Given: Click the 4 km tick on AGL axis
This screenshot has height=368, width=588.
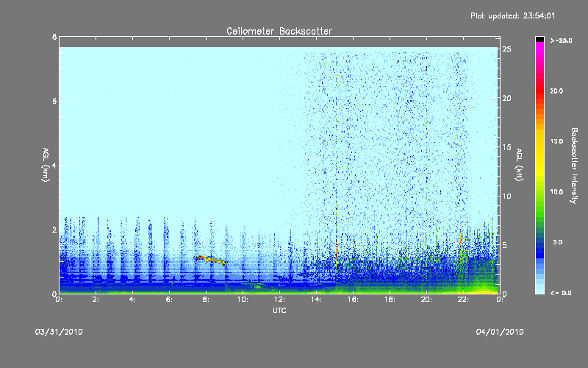Looking at the screenshot, I should [x=54, y=165].
